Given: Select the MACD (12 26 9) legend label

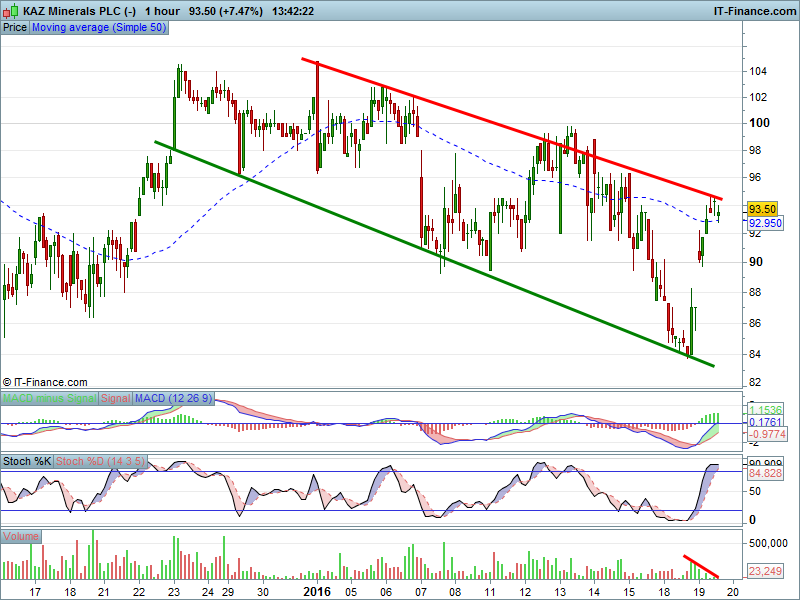Looking at the screenshot, I should coord(173,398).
